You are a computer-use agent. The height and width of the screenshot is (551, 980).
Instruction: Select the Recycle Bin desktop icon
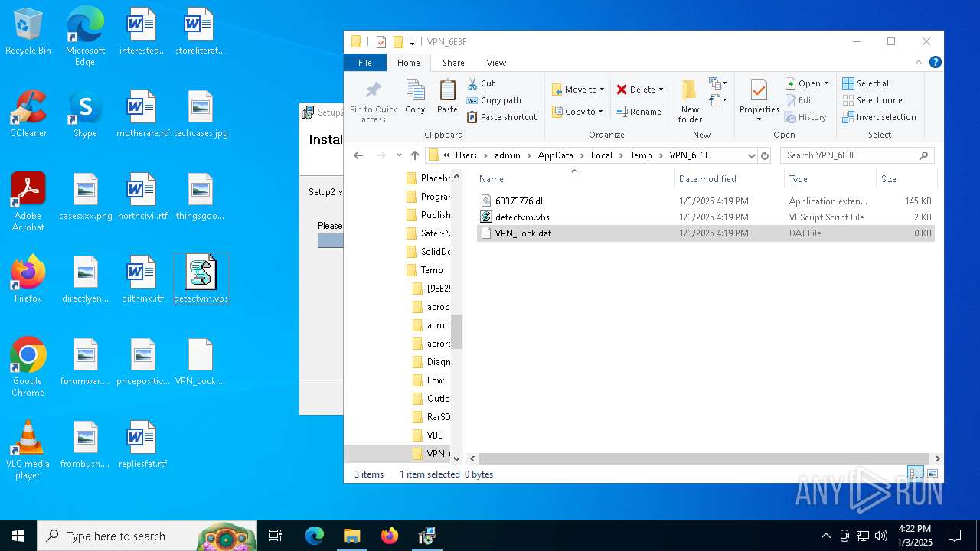click(28, 32)
